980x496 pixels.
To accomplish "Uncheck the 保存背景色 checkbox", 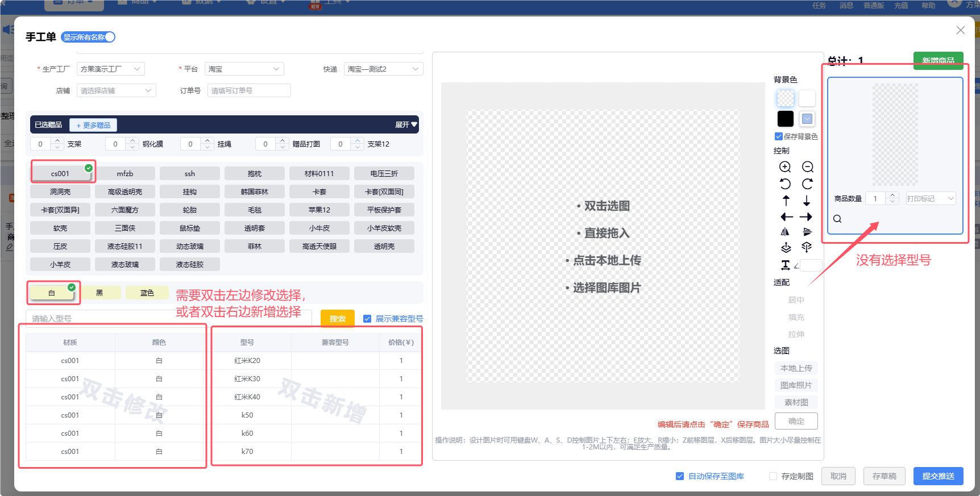I will click(x=779, y=136).
